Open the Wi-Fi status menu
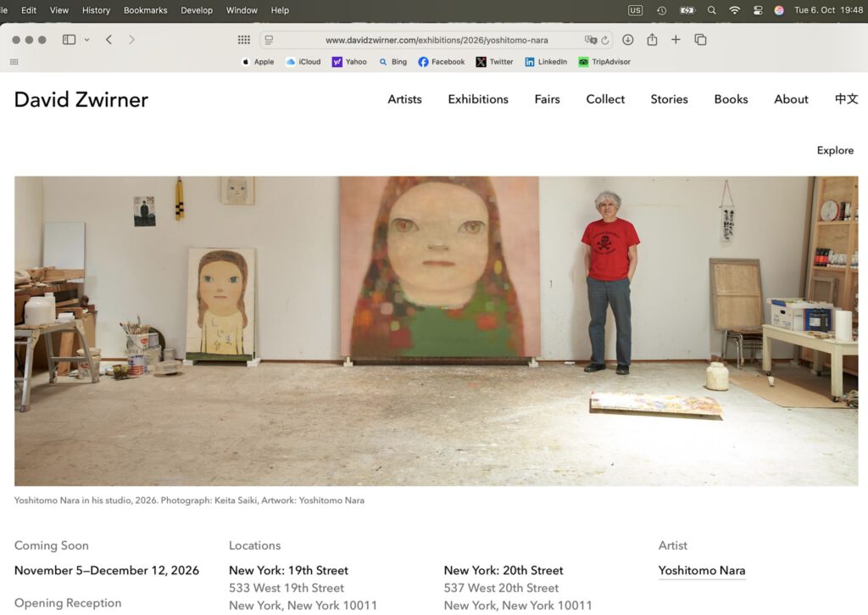 point(735,10)
